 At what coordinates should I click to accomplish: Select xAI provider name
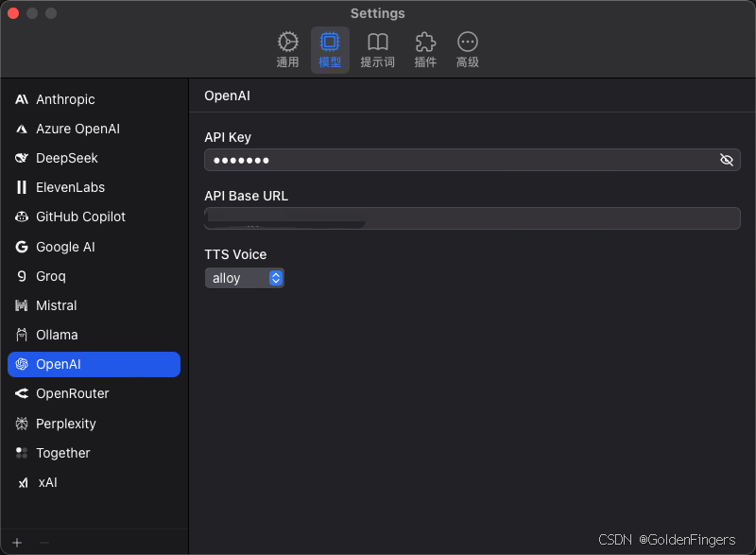[48, 483]
